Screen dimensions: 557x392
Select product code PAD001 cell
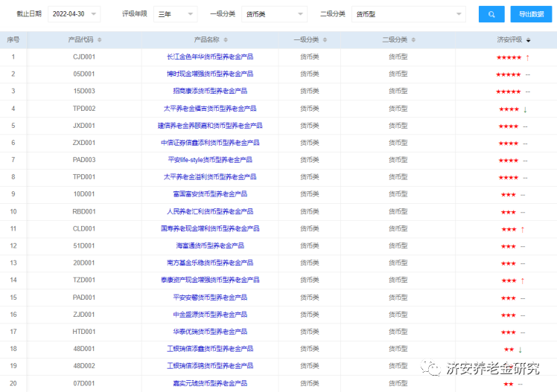click(x=84, y=298)
